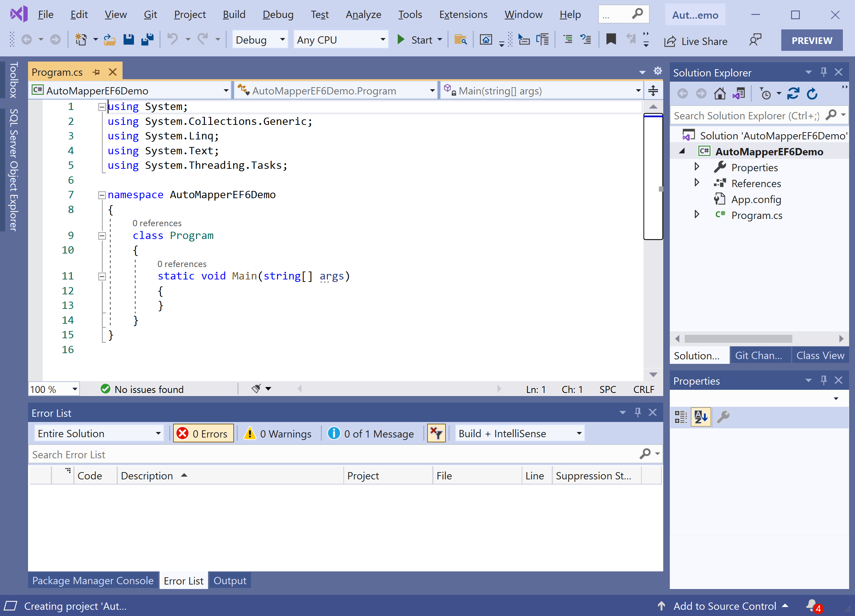Click Sync with Active Document icon
The height and width of the screenshot is (616, 855).
tap(793, 93)
